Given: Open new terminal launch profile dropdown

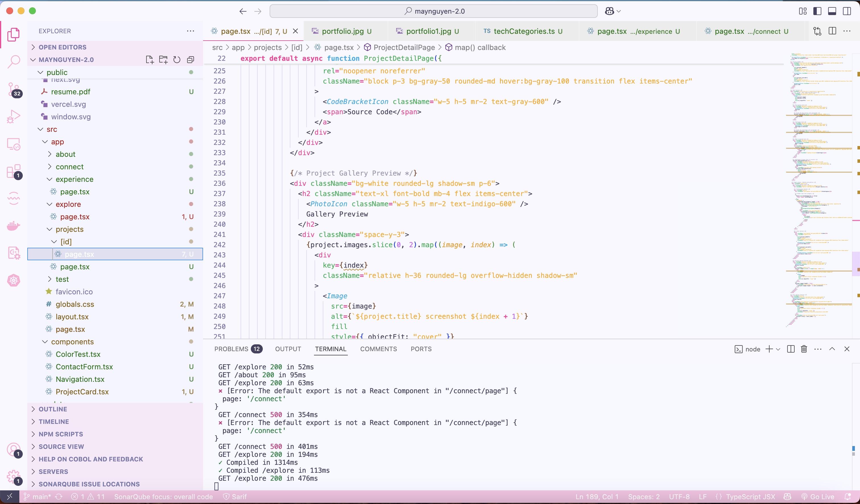Looking at the screenshot, I should coord(778,349).
